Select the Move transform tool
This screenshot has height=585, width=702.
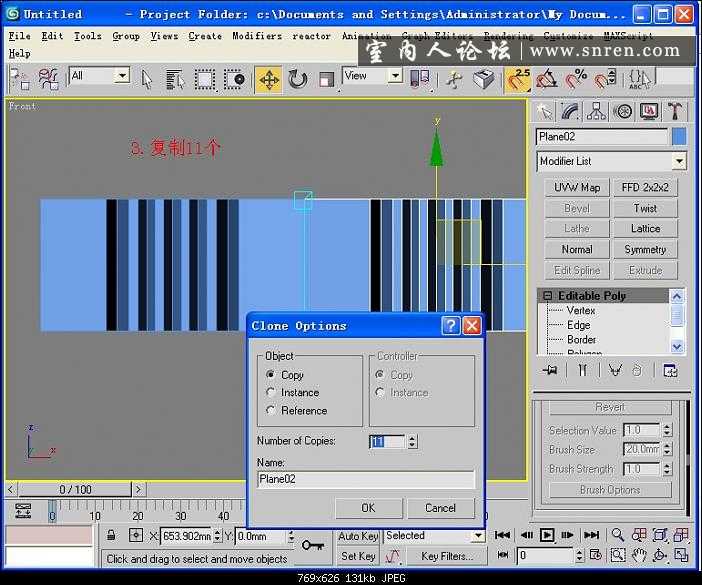[268, 79]
